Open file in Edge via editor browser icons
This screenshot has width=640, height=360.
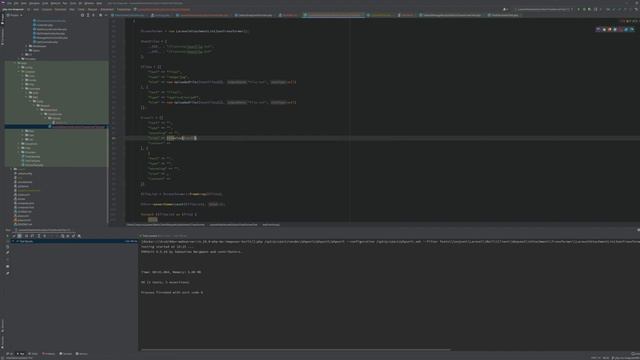click(x=631, y=29)
